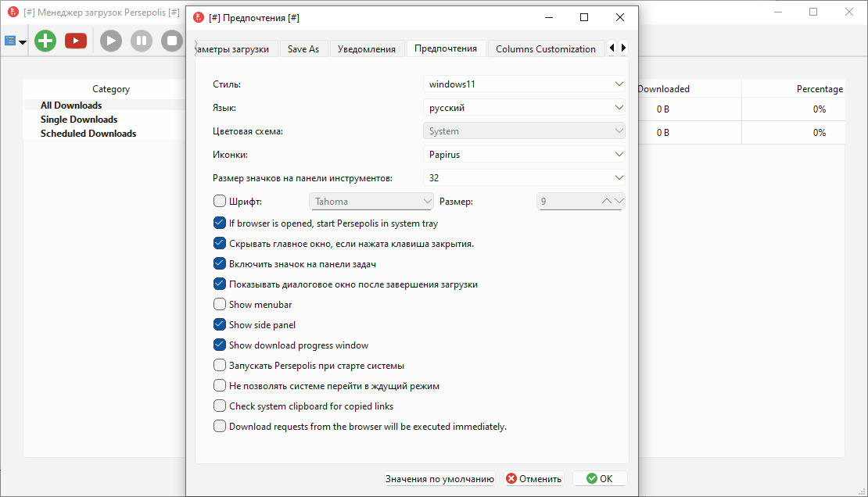Click the Значения по умолчанию button
The image size is (868, 497).
point(439,479)
